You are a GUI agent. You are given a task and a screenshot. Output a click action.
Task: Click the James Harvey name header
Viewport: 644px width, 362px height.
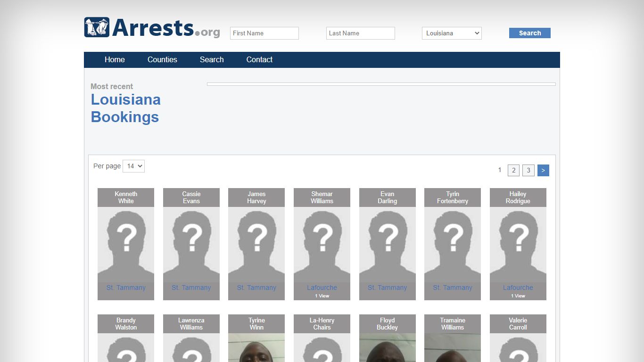tap(256, 197)
